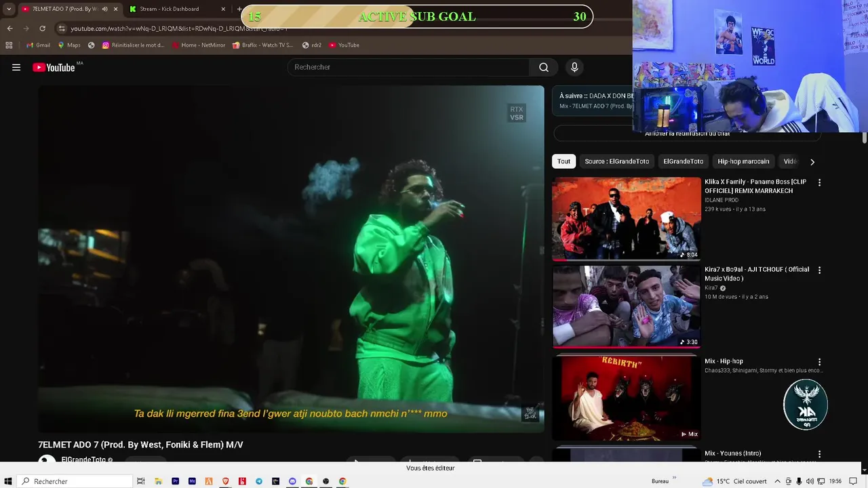
Task: Click the playing video to pause
Action: pos(291,258)
